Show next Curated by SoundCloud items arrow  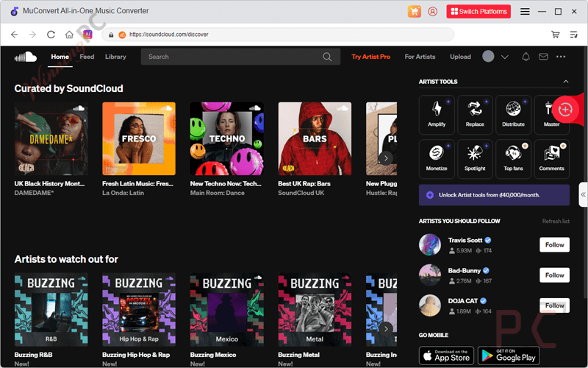click(386, 158)
